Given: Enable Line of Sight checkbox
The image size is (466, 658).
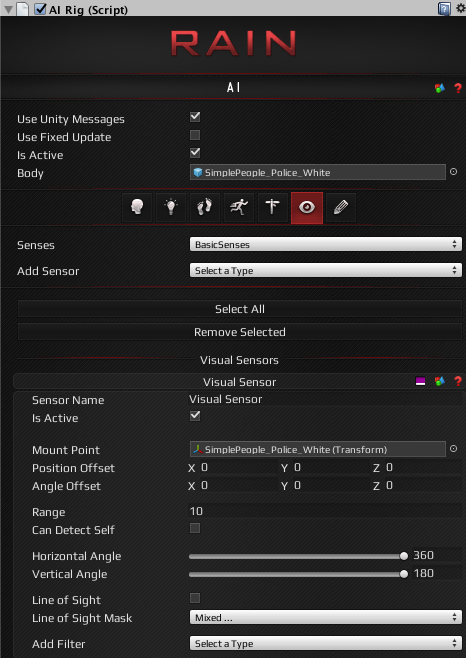Looking at the screenshot, I should pyautogui.click(x=195, y=598).
